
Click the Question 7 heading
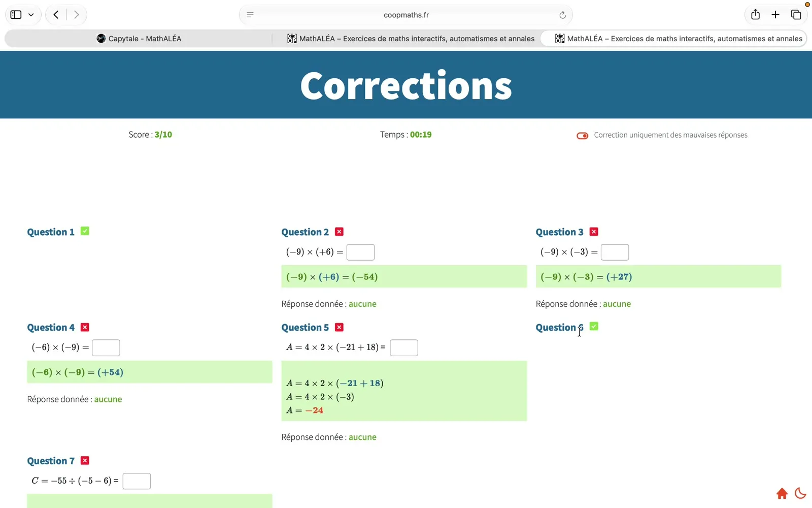(51, 461)
